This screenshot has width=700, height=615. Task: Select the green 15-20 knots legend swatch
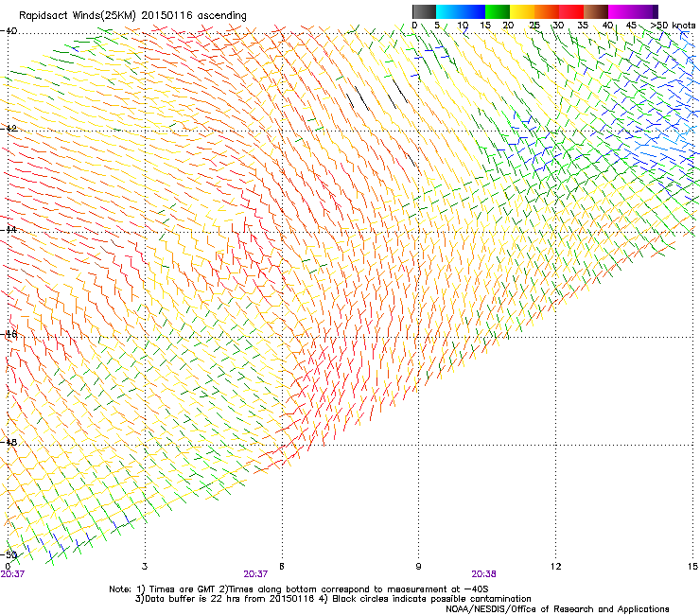[498, 11]
